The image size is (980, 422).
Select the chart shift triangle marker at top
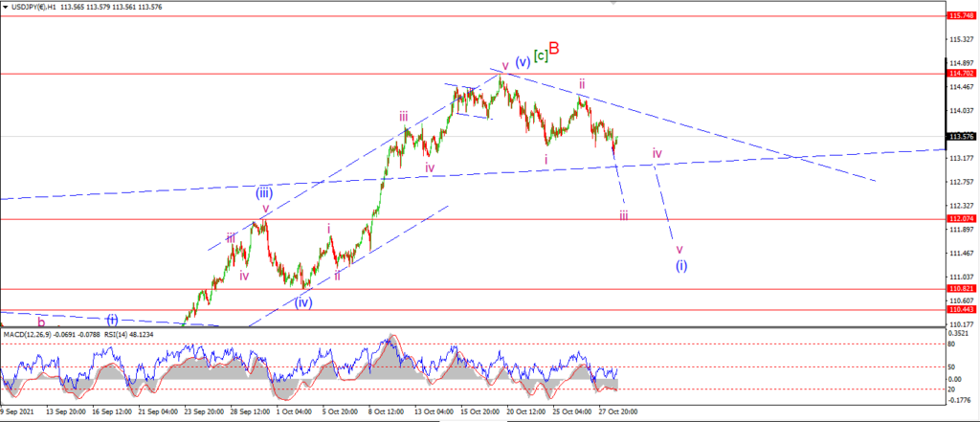point(613,3)
